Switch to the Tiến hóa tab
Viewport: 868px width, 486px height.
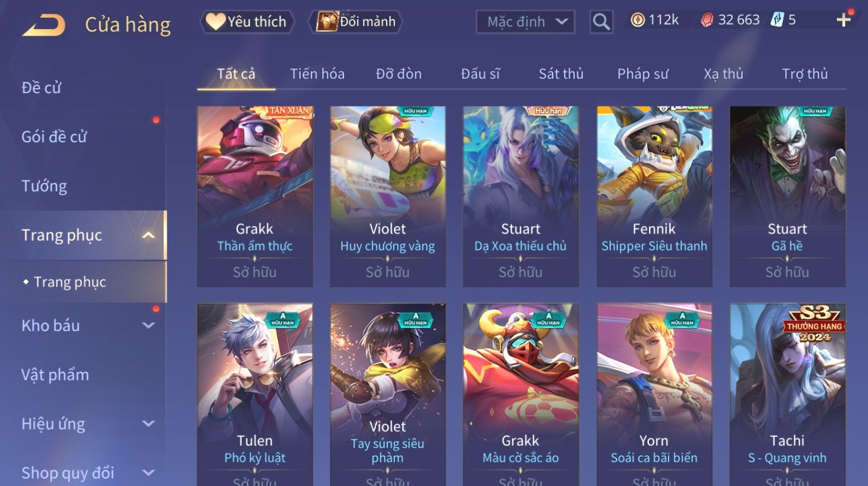pos(317,74)
